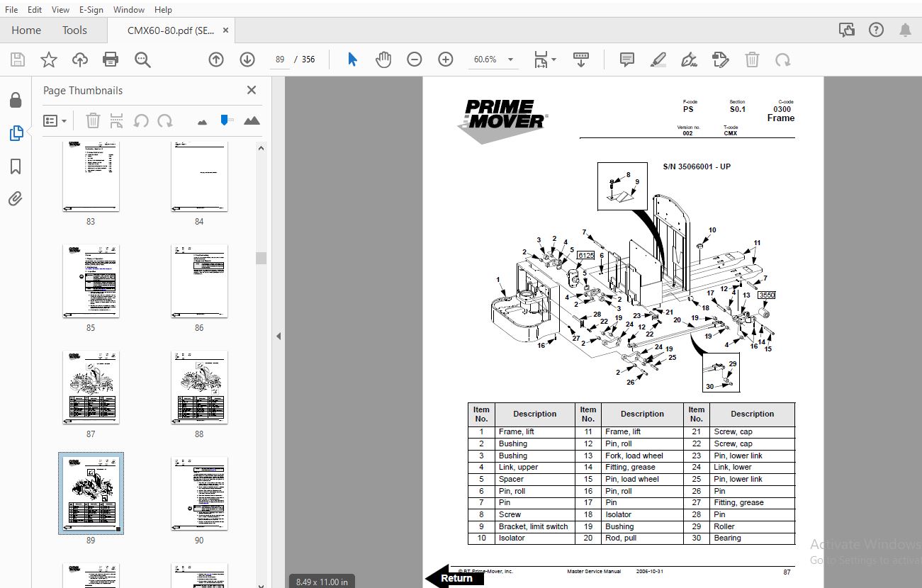
Task: Click the 60.6% zoom value field
Action: [485, 60]
